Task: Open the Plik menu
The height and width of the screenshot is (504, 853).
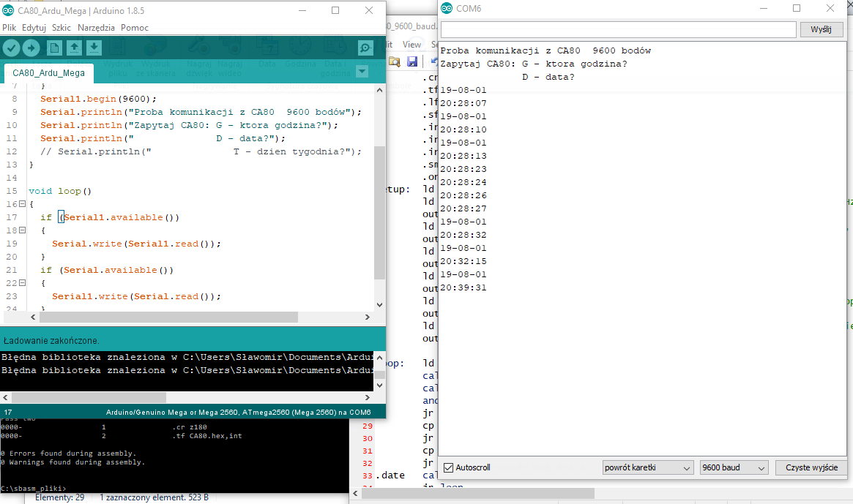Action: tap(10, 28)
